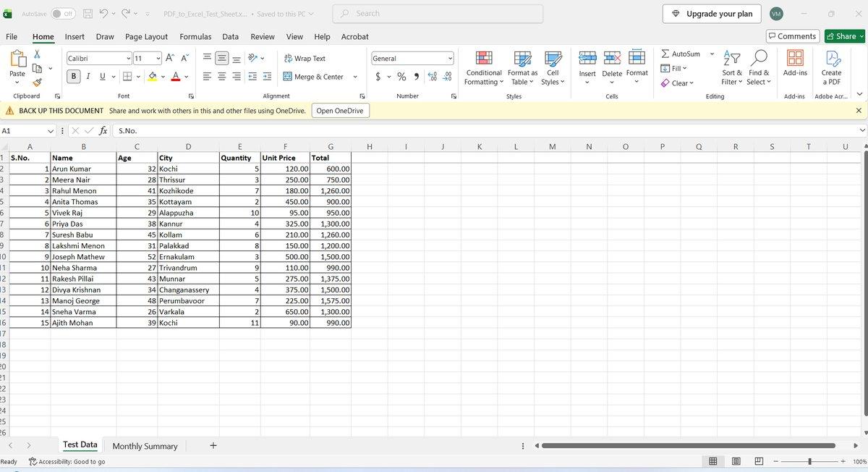This screenshot has width=868, height=472.
Task: Switch to Page Layout view in status bar
Action: click(x=736, y=461)
